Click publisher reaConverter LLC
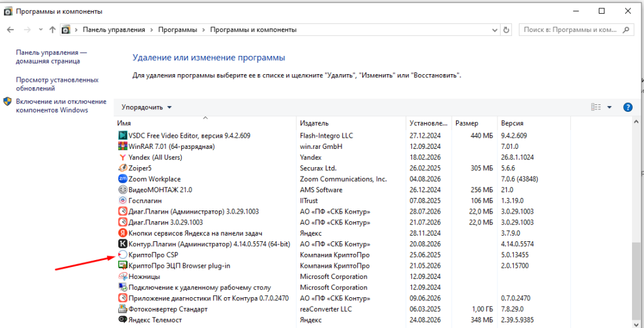Image resolution: width=644 pixels, height=328 pixels. point(326,309)
